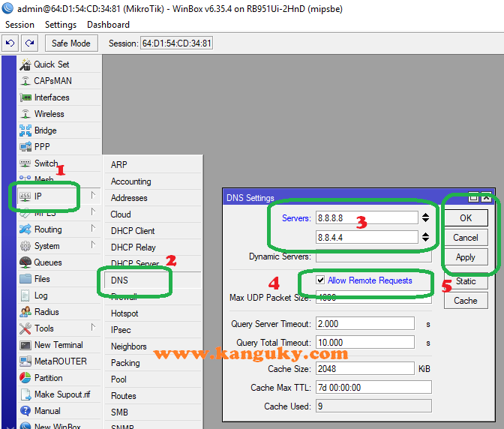Open the New Terminal icon
Image resolution: width=504 pixels, height=429 pixels.
[x=25, y=345]
